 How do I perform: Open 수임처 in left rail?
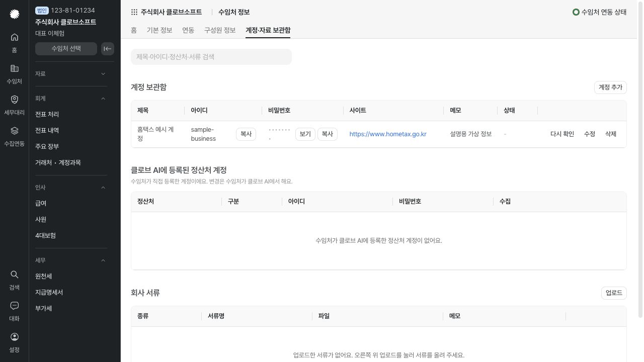point(15,74)
